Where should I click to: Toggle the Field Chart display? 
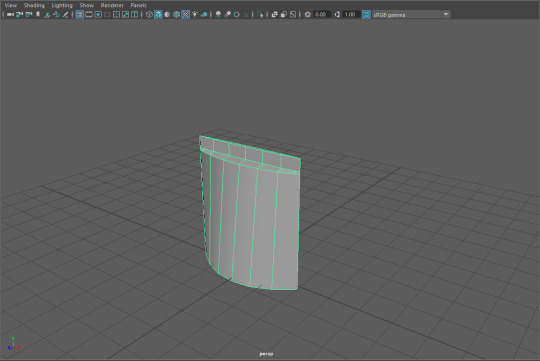pos(116,14)
